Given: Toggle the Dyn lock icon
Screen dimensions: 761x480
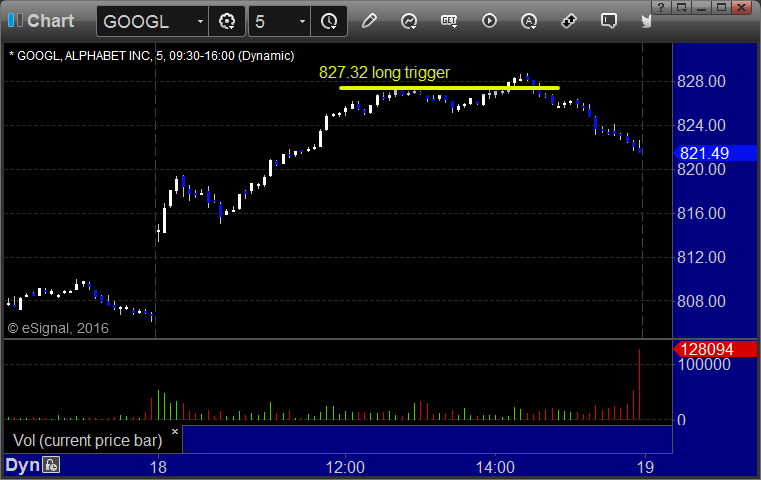Looking at the screenshot, I should pos(51,465).
